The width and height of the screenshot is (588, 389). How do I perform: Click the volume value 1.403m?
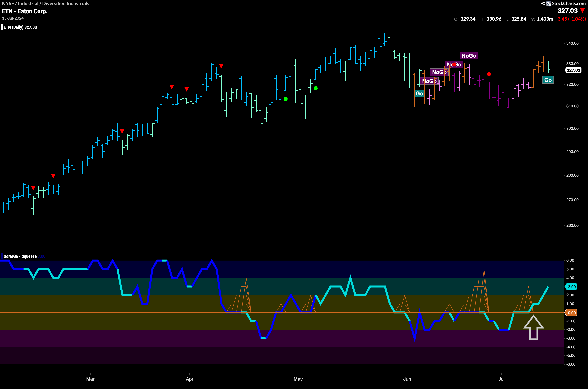(545, 19)
